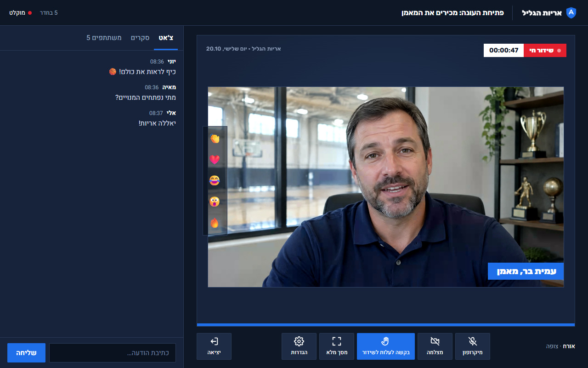Click sender name אלי in chat

pyautogui.click(x=171, y=113)
